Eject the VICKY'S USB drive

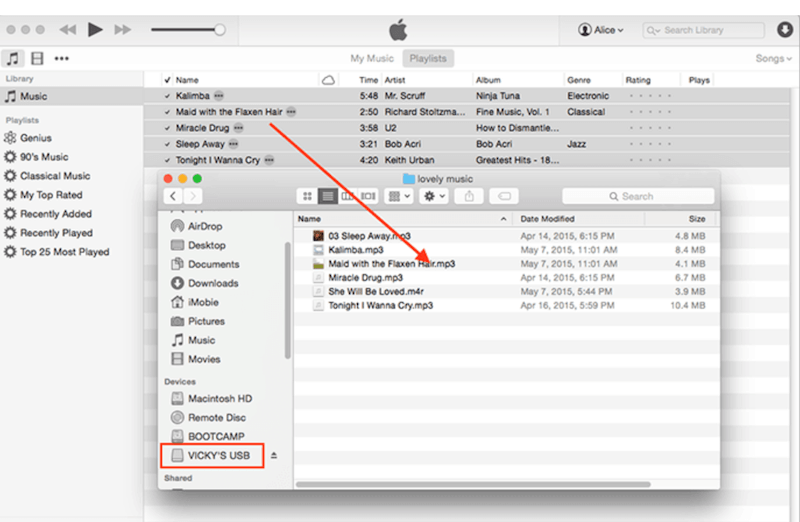(x=274, y=456)
